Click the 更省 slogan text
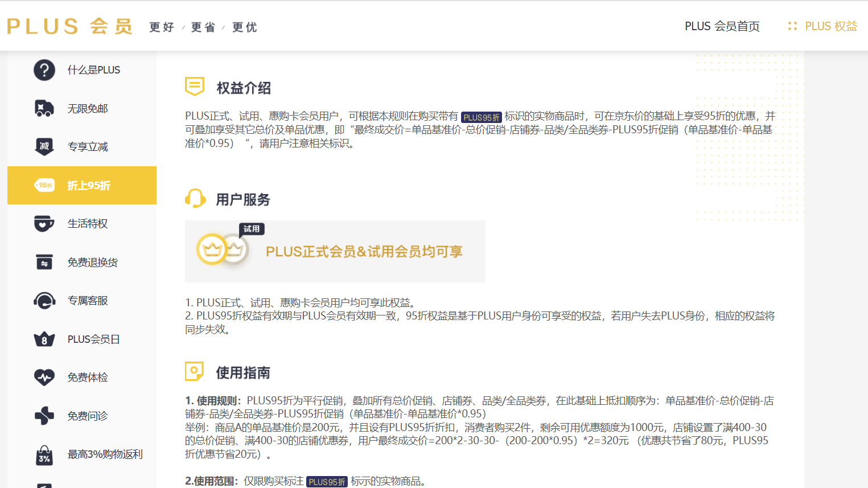 (x=203, y=27)
